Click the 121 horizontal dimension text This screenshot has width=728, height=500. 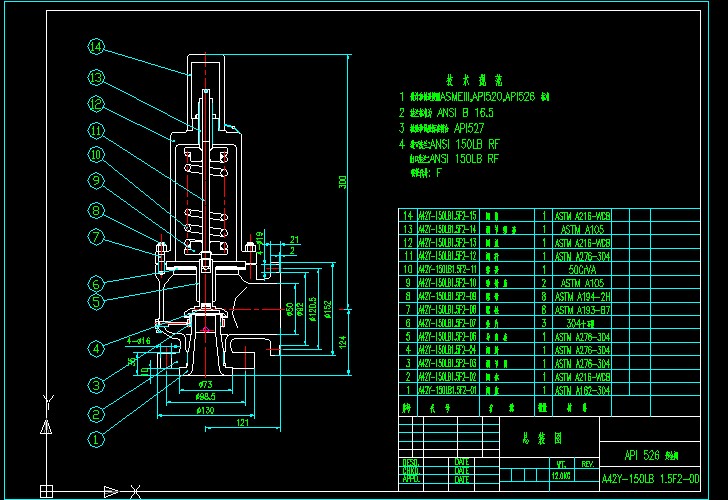(243, 424)
